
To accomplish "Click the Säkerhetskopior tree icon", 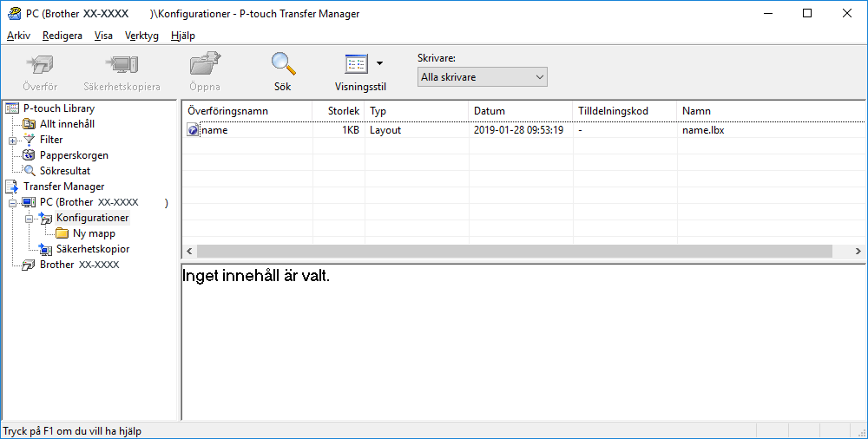I will 45,249.
